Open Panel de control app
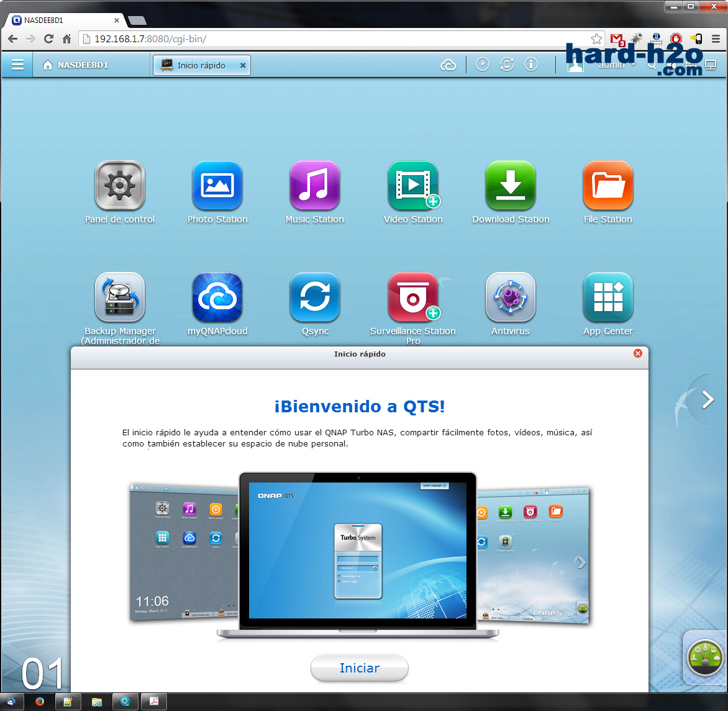This screenshot has height=711, width=728. pos(120,186)
